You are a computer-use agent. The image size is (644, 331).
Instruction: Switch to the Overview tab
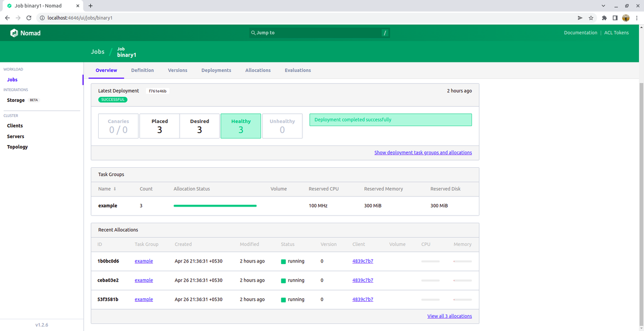[x=106, y=70]
